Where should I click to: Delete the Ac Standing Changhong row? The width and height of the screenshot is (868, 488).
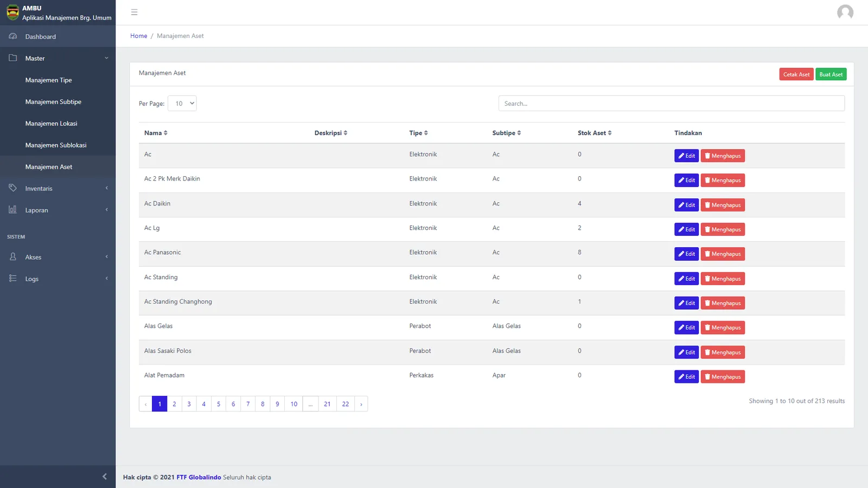723,303
